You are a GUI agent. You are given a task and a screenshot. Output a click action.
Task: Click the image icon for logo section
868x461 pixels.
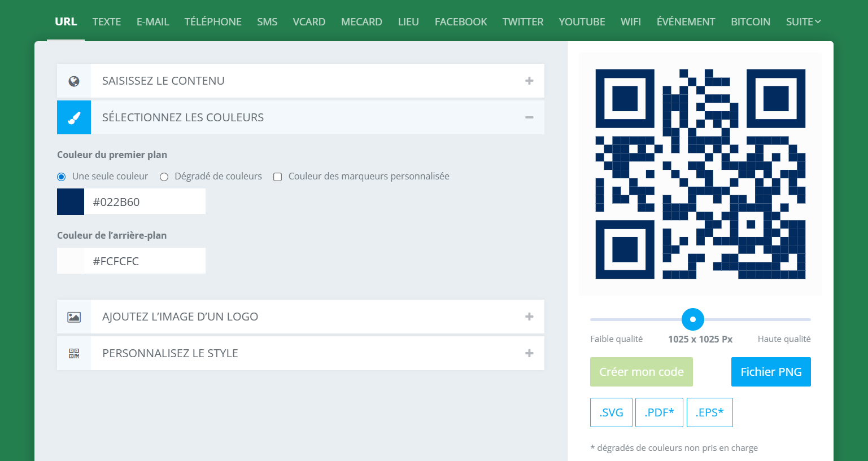(74, 317)
